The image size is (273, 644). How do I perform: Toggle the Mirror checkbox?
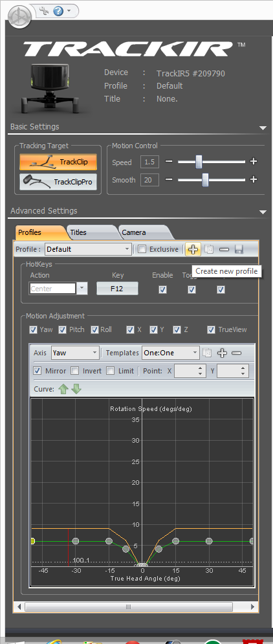coord(38,371)
